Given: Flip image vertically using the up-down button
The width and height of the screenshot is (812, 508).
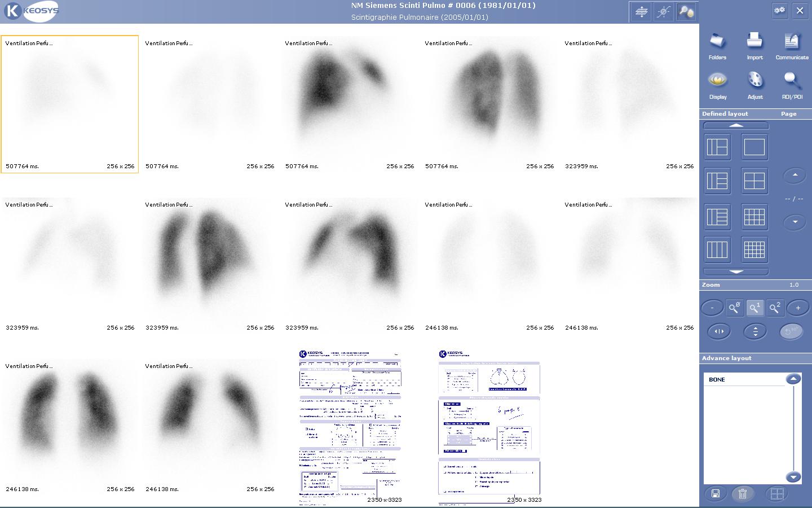Looking at the screenshot, I should pyautogui.click(x=755, y=331).
